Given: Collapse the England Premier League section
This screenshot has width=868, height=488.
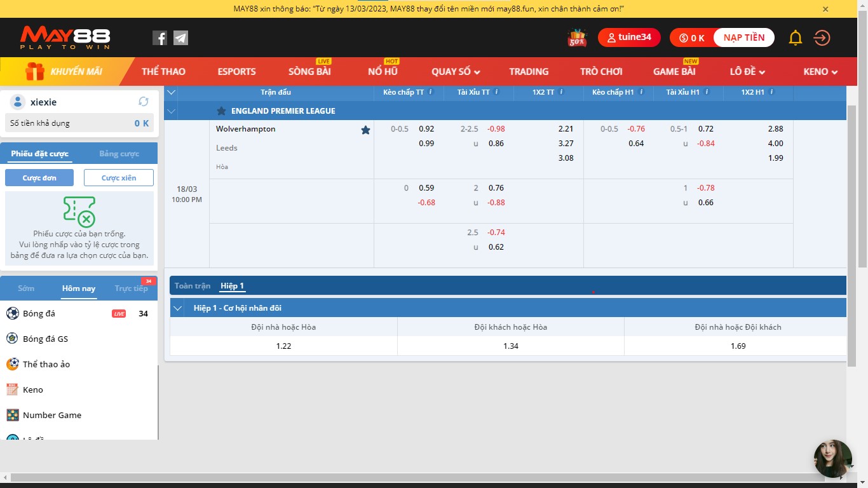Looking at the screenshot, I should coord(170,111).
